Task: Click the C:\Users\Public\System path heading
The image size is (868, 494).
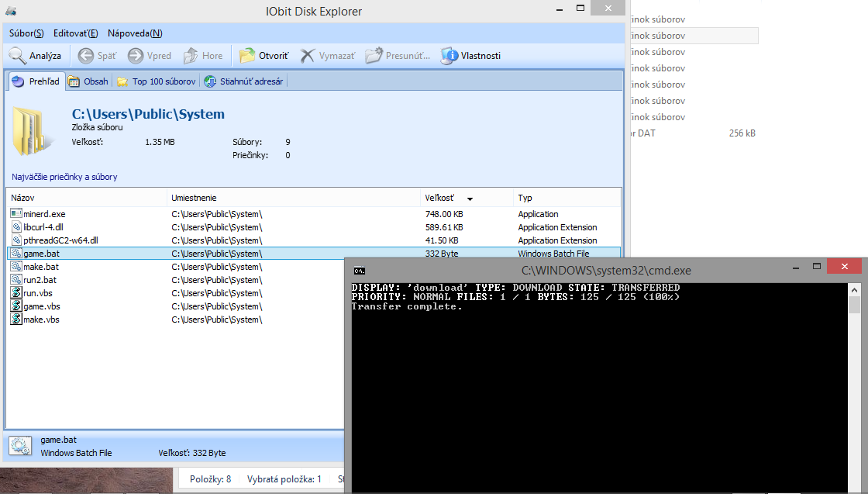Action: (x=148, y=114)
